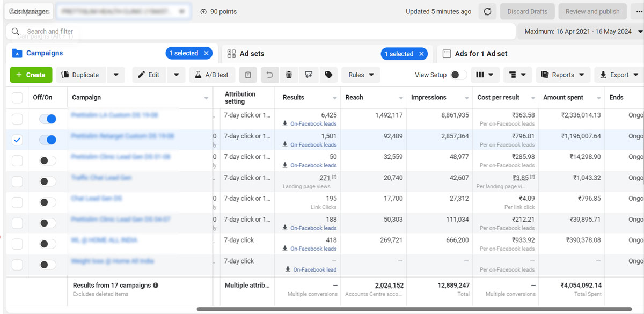
Task: Refresh data using the circular arrows icon
Action: coord(487,11)
